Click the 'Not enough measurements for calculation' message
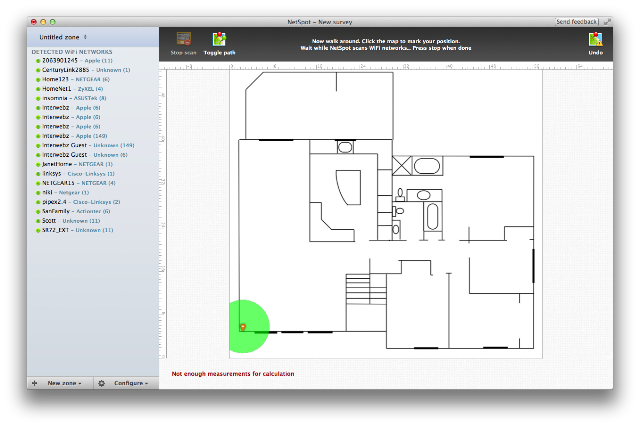640x427 pixels. (233, 374)
